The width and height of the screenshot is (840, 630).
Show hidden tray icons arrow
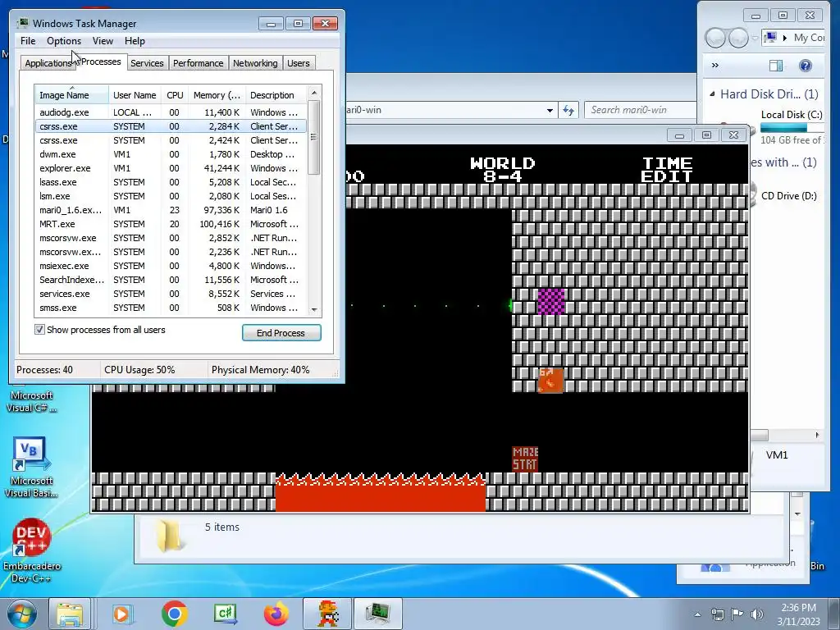pos(697,614)
